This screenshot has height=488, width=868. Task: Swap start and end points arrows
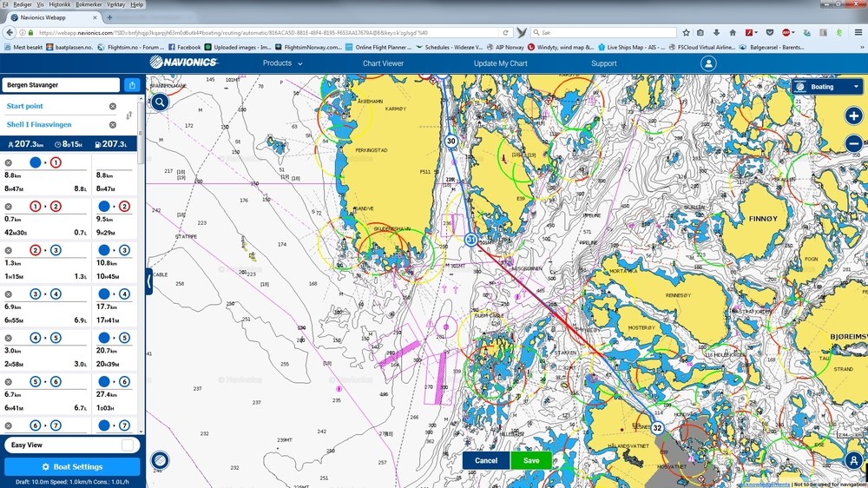[129, 115]
